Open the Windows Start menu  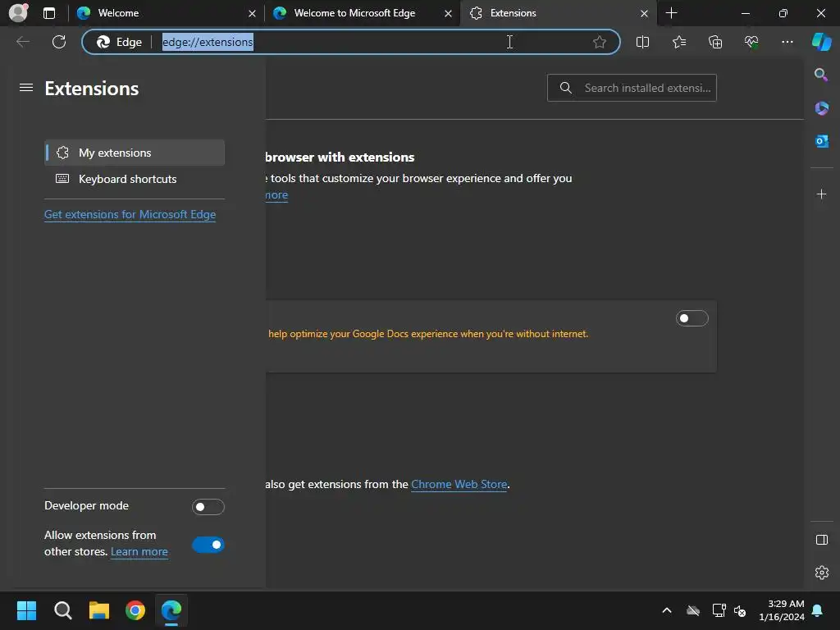(26, 610)
